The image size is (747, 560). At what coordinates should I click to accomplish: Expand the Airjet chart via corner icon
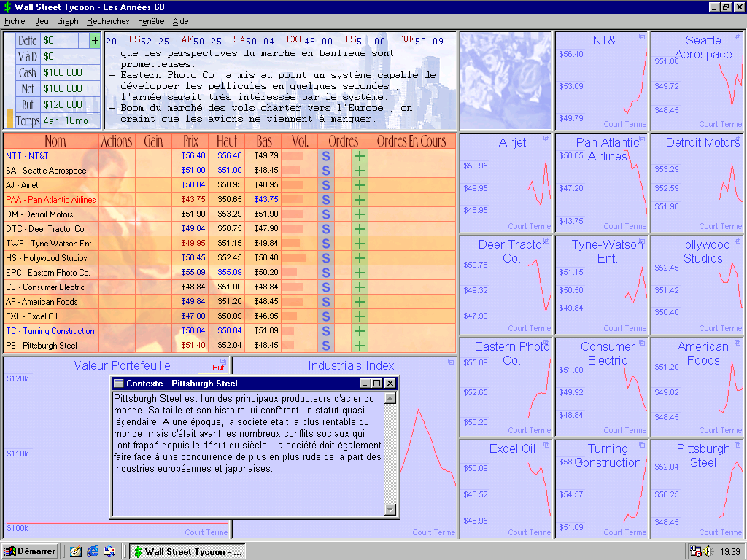click(x=546, y=139)
